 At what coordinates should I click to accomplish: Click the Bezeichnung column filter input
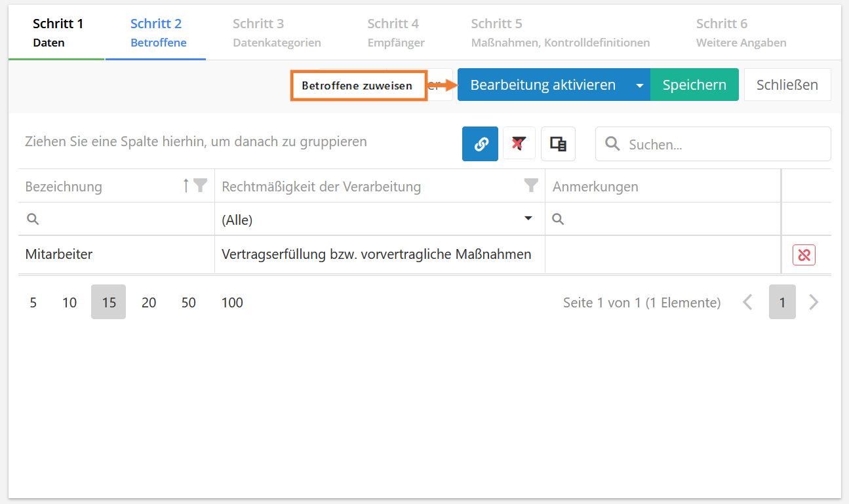tap(121, 220)
